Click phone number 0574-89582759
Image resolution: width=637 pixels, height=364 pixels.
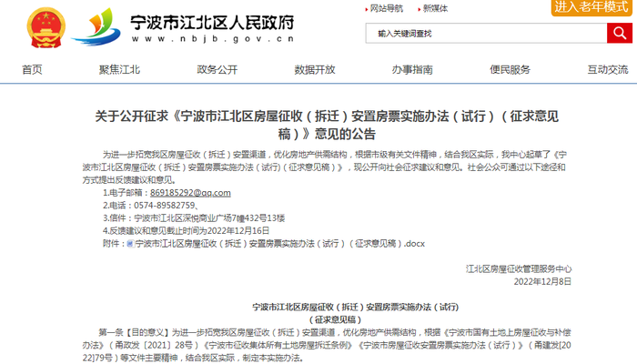[x=165, y=206]
